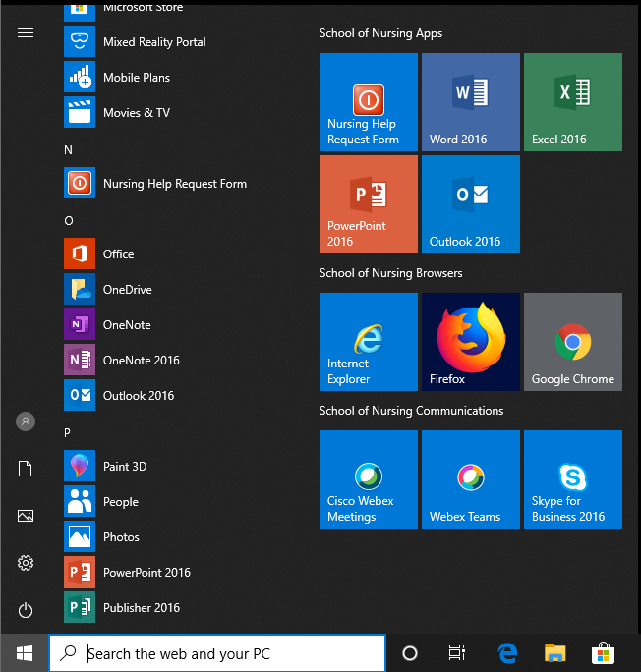The image size is (641, 672).
Task: Launch the Skype for Business 2016 tile
Action: click(x=572, y=479)
